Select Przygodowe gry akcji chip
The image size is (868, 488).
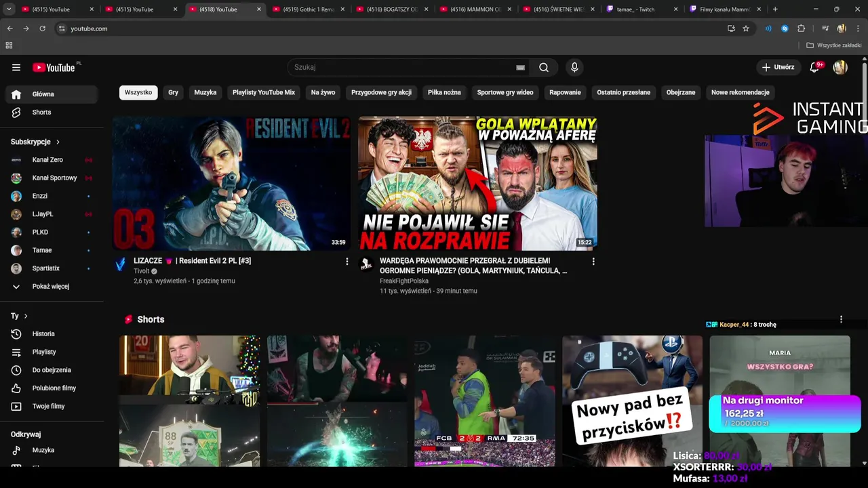pyautogui.click(x=381, y=92)
